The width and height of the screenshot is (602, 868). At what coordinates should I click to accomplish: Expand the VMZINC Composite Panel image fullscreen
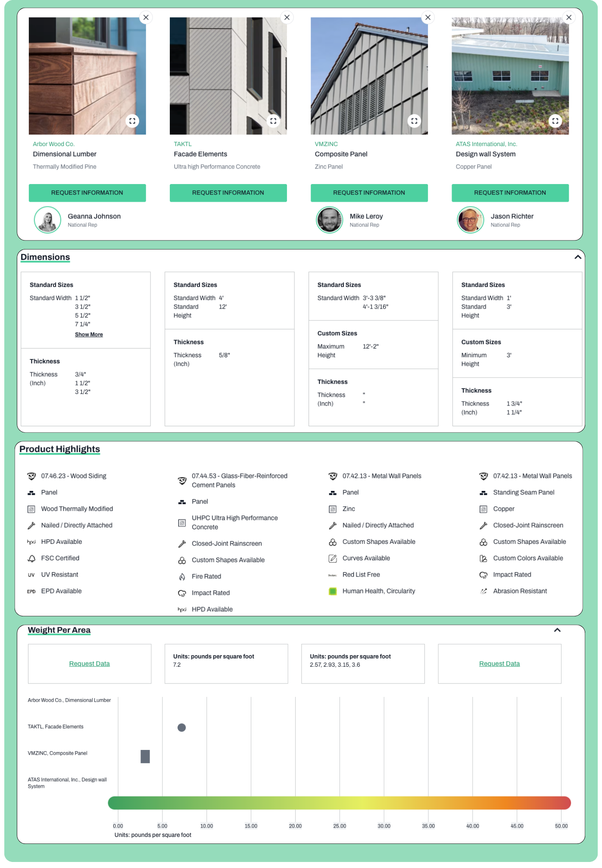[x=414, y=121]
